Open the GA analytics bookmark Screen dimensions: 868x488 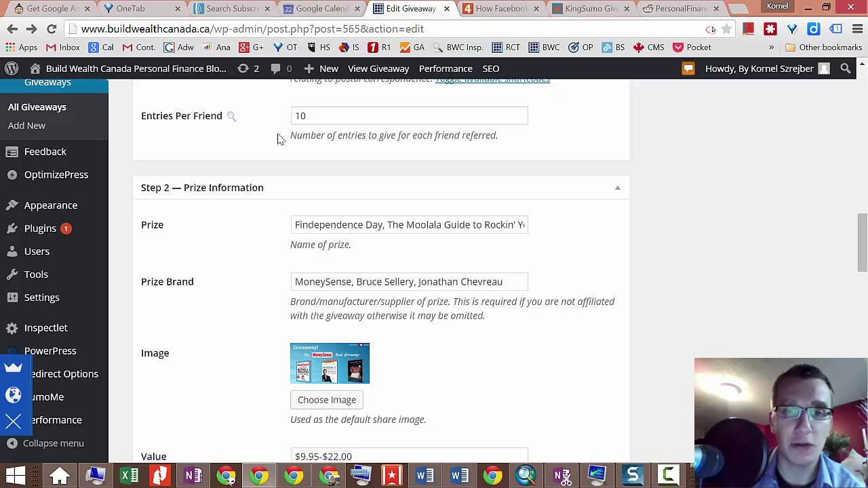[412, 47]
